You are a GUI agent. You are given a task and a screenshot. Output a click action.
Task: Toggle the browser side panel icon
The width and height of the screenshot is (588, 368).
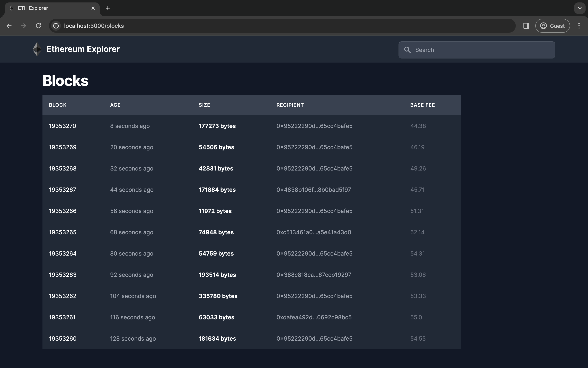526,26
